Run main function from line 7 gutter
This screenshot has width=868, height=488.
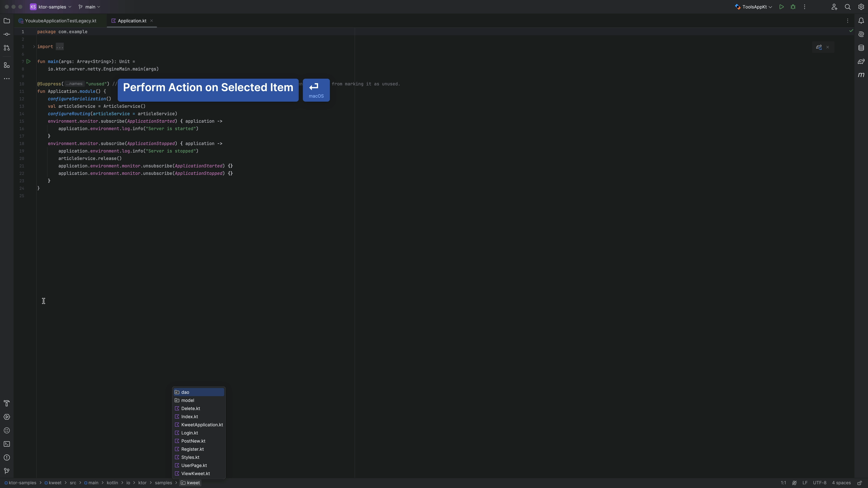(29, 61)
